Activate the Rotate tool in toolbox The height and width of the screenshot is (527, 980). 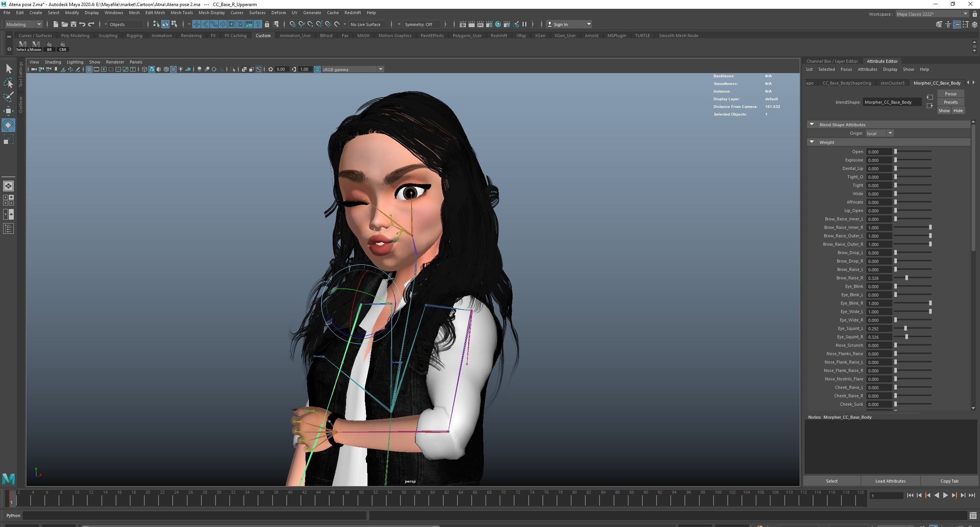(9, 125)
